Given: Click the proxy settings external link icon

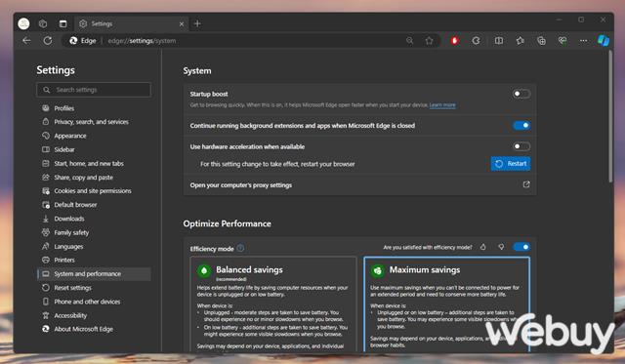Looking at the screenshot, I should [526, 184].
